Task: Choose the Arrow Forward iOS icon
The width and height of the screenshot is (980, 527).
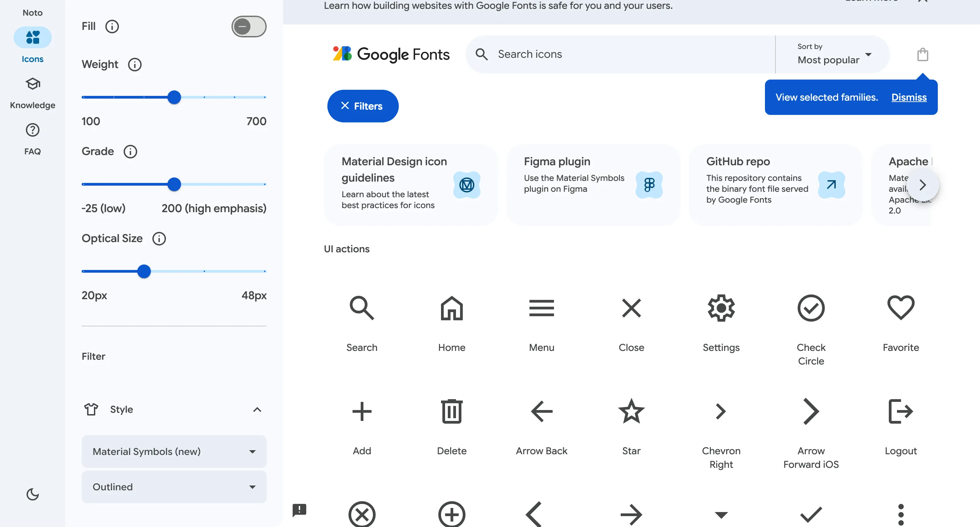Action: 811,411
